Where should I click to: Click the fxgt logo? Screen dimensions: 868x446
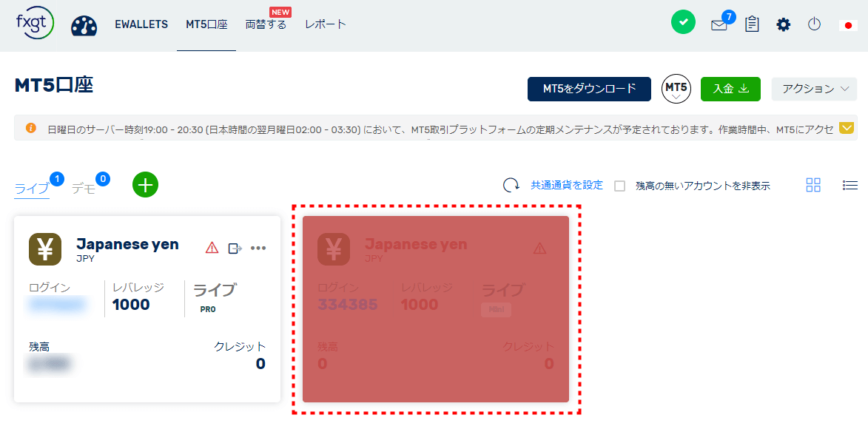click(35, 24)
